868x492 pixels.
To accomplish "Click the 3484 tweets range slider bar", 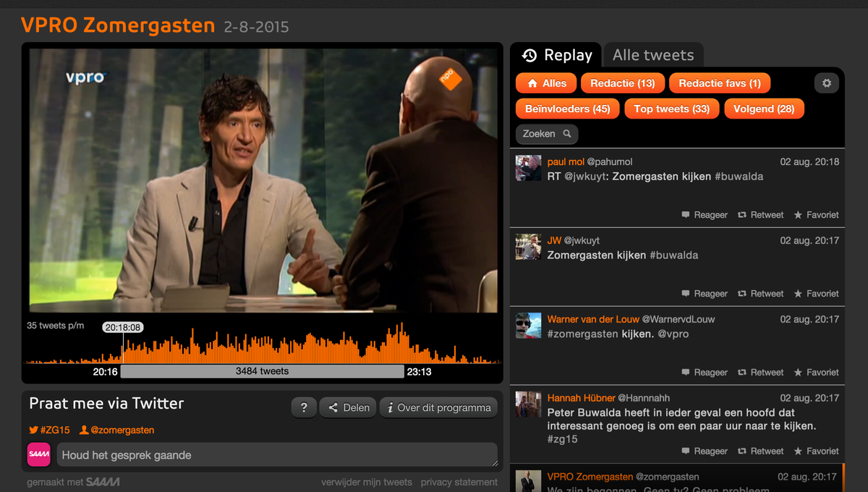I will [262, 371].
